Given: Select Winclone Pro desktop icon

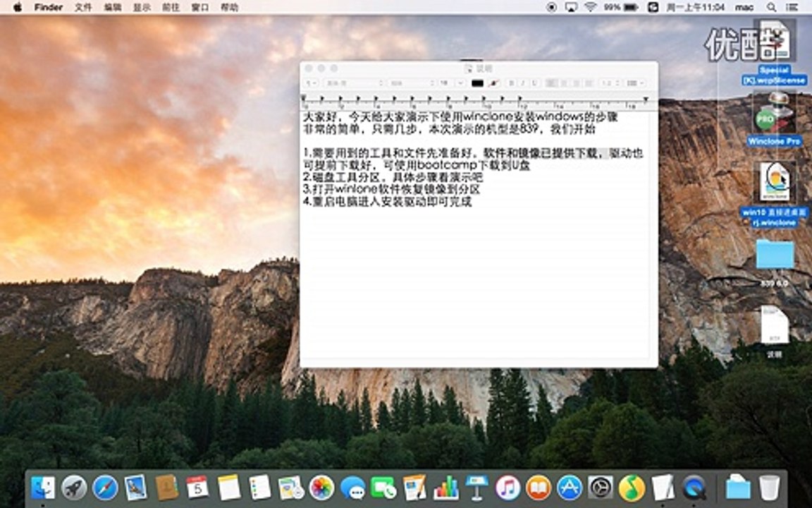Looking at the screenshot, I should 775,120.
